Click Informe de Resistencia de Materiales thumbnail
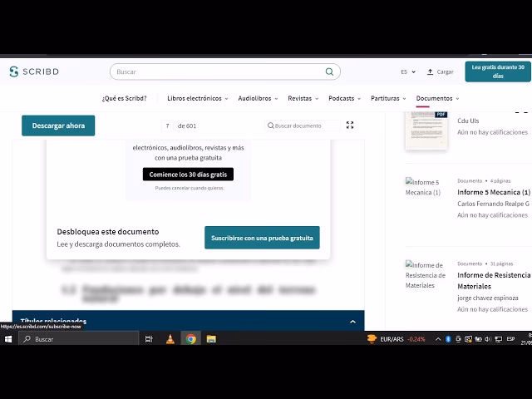532x399 pixels. click(425, 275)
